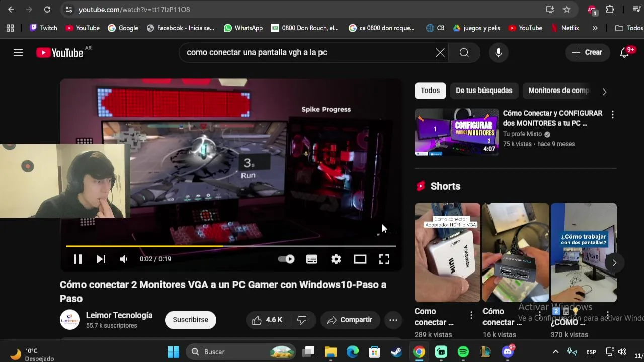
Task: Click the address bar URL
Action: click(134, 10)
